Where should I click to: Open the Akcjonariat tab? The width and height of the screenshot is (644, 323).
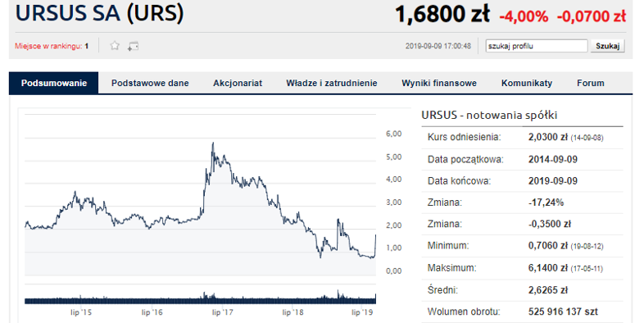click(238, 83)
